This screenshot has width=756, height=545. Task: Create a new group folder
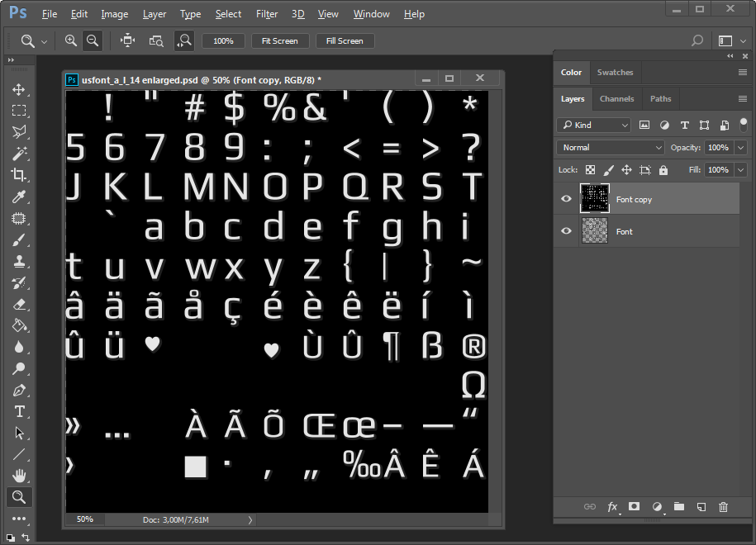679,506
